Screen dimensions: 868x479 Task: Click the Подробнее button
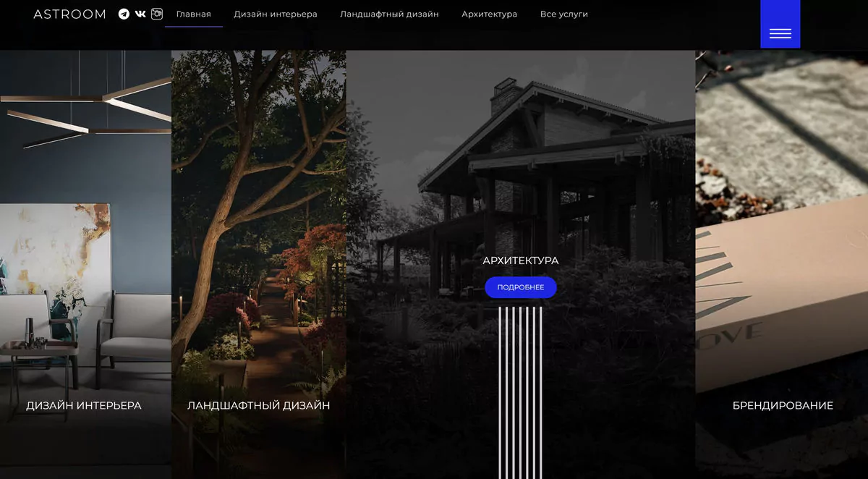click(x=521, y=287)
